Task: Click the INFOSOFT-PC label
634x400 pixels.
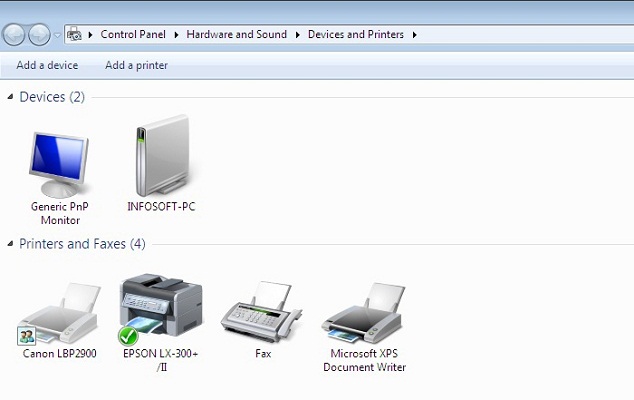Action: (161, 207)
